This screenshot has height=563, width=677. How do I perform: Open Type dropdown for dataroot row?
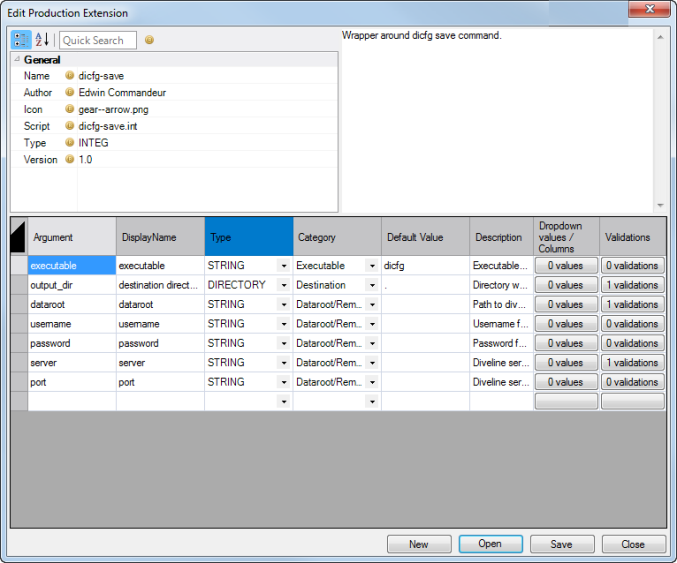click(x=284, y=304)
